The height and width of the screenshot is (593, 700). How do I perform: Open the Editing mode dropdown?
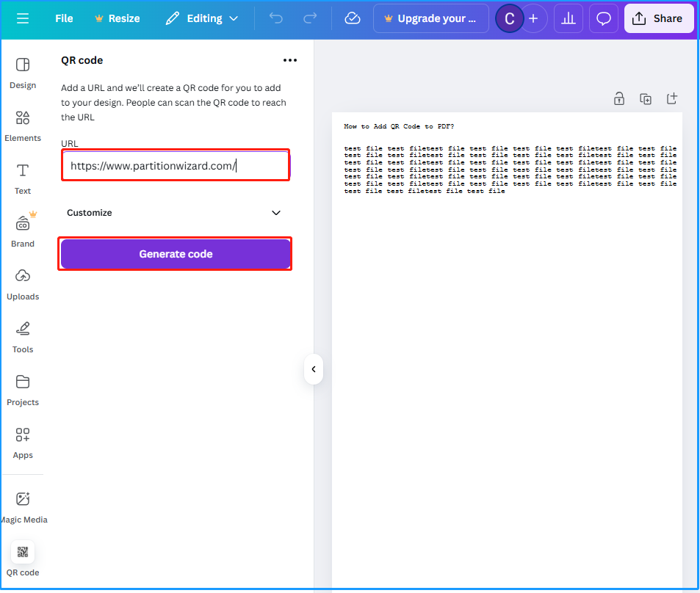(202, 18)
